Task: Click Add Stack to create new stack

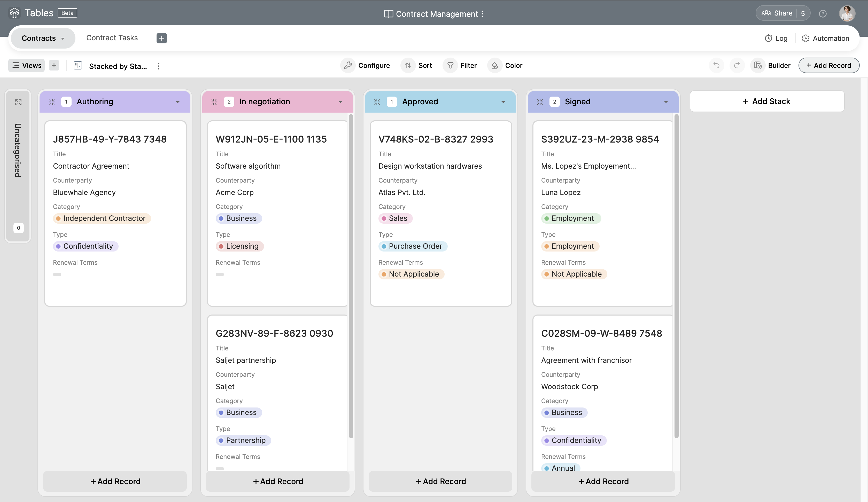Action: 767,101
